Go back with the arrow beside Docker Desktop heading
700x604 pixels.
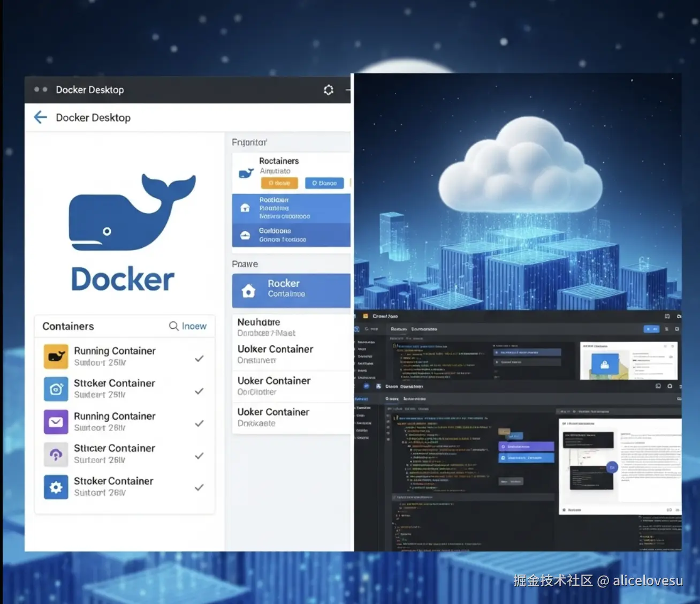pyautogui.click(x=41, y=117)
